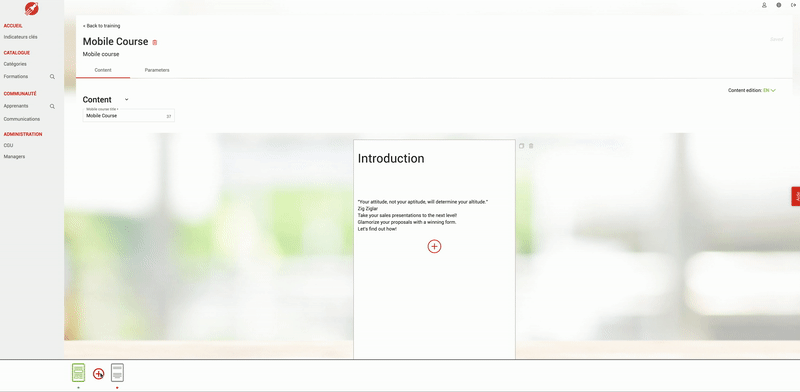Click the Mobile course title input field
This screenshot has width=800, height=392.
click(129, 116)
